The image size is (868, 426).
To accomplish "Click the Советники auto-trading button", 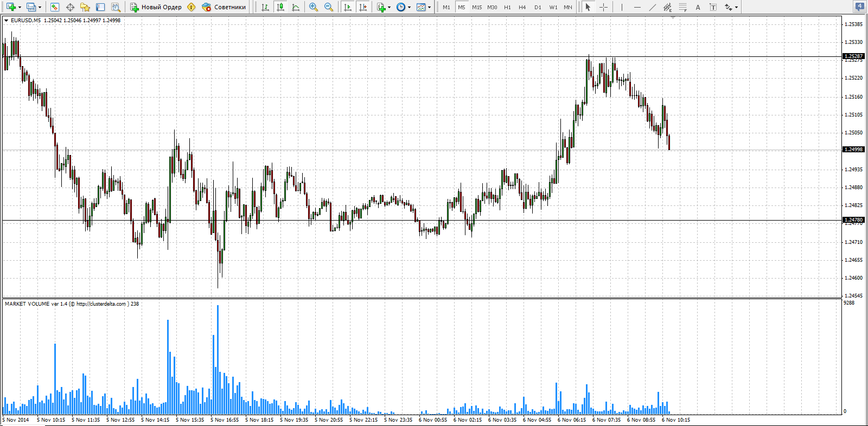I will pos(224,7).
